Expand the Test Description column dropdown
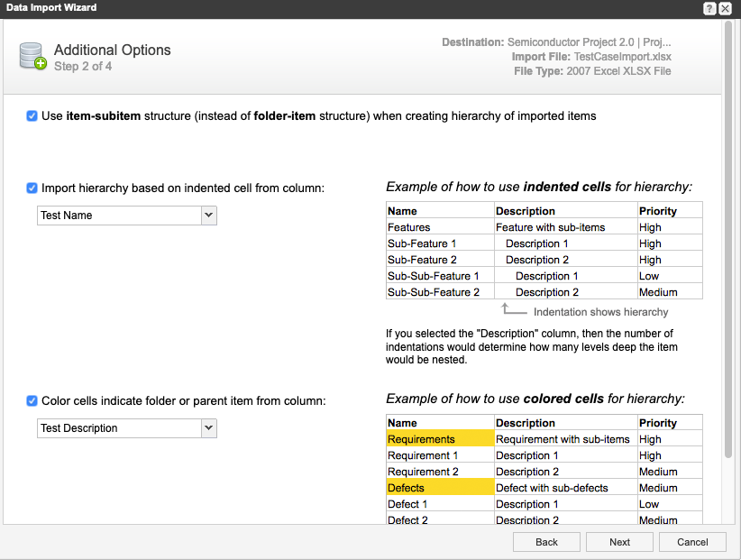 (208, 428)
